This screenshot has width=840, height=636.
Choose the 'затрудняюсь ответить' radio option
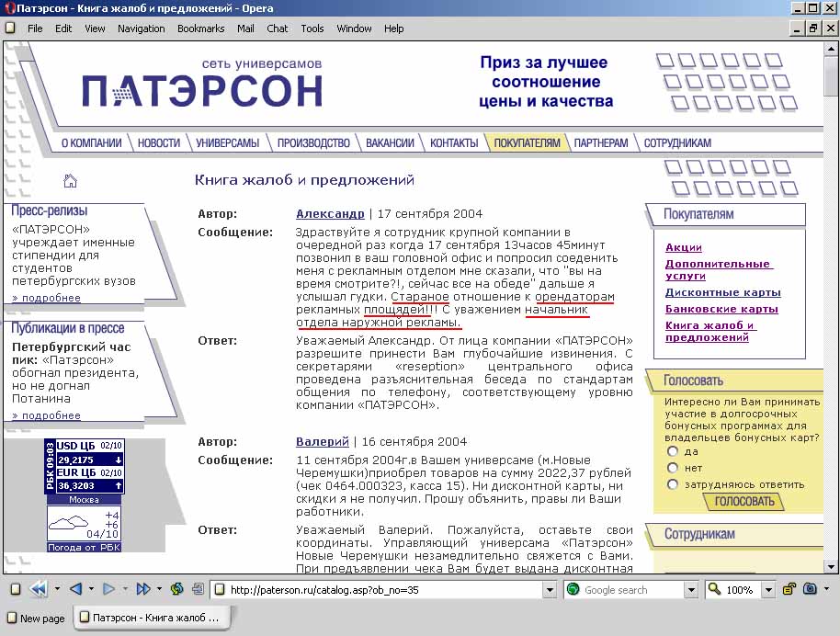tap(673, 484)
